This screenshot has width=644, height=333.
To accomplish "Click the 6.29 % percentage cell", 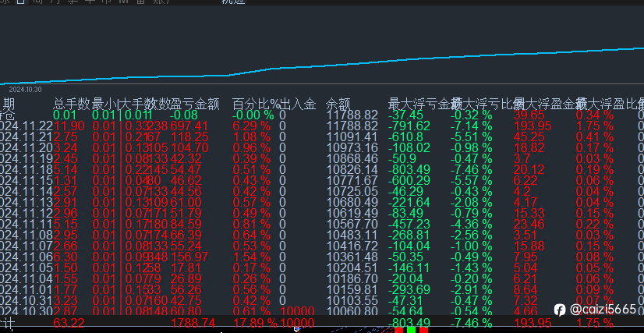I will pos(249,126).
